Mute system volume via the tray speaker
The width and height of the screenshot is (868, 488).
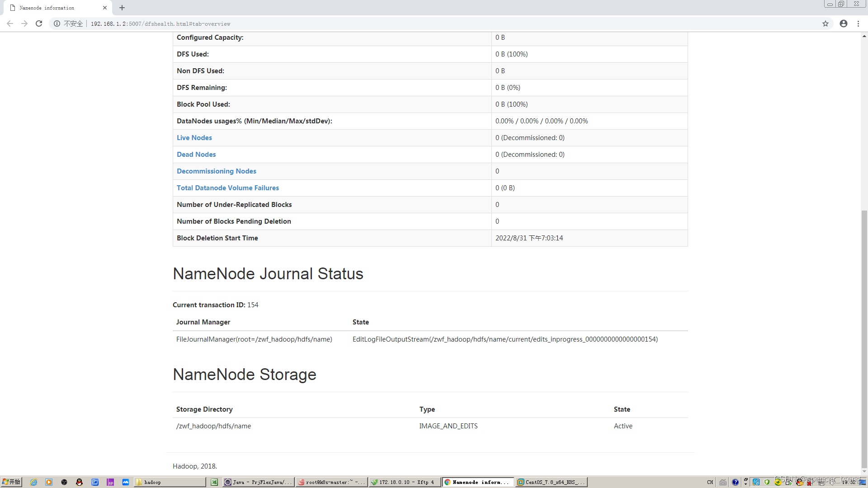(831, 483)
